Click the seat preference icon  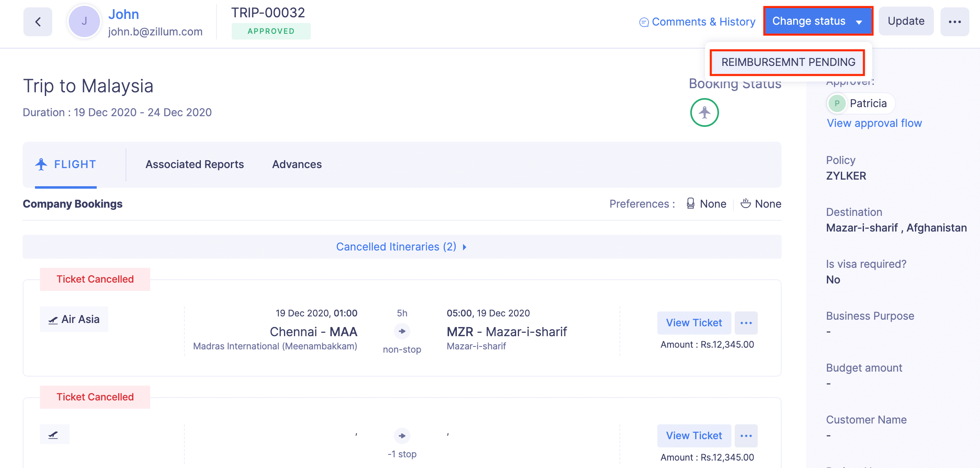click(x=691, y=204)
